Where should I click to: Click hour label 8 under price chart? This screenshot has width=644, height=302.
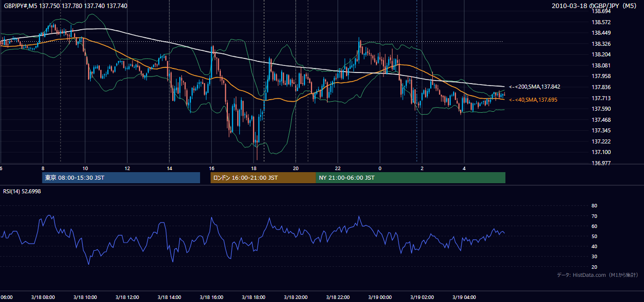tap(43, 168)
